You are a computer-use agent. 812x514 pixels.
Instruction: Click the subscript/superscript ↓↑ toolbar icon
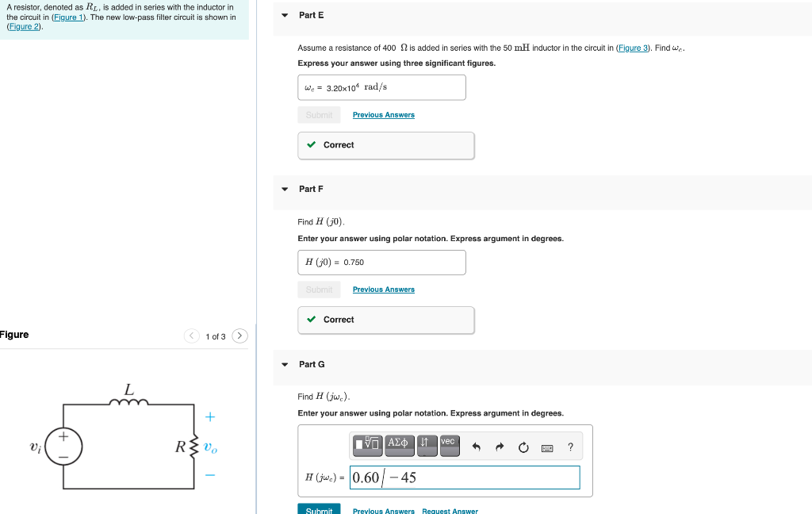426,445
